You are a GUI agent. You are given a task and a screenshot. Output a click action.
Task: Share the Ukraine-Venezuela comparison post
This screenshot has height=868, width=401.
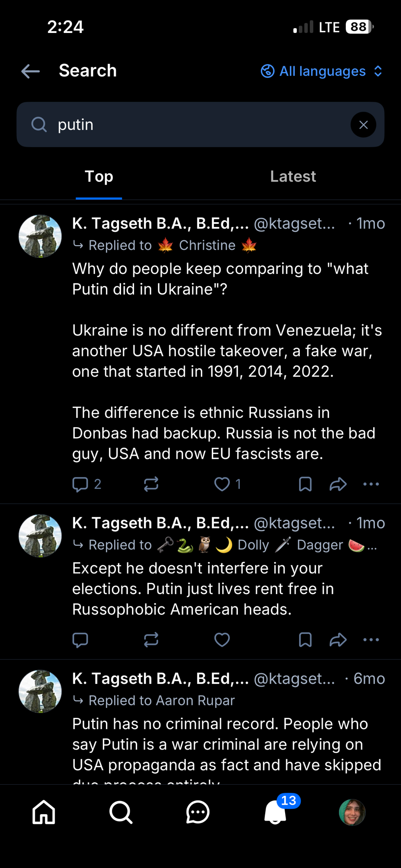pos(338,484)
